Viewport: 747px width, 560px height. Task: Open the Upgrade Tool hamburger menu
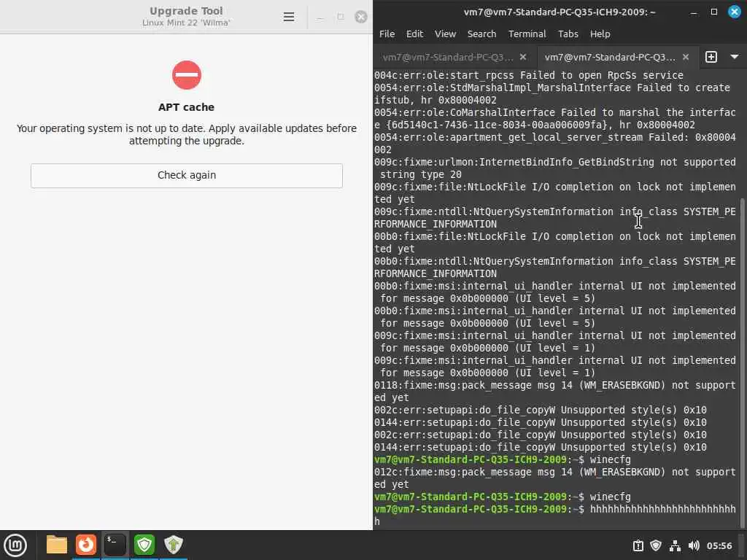coord(289,17)
